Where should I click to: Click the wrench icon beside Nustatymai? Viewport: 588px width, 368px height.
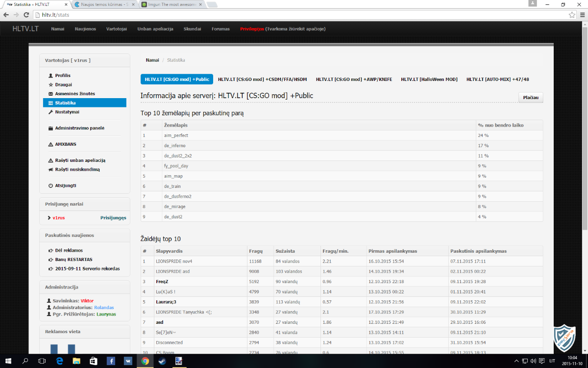(50, 112)
